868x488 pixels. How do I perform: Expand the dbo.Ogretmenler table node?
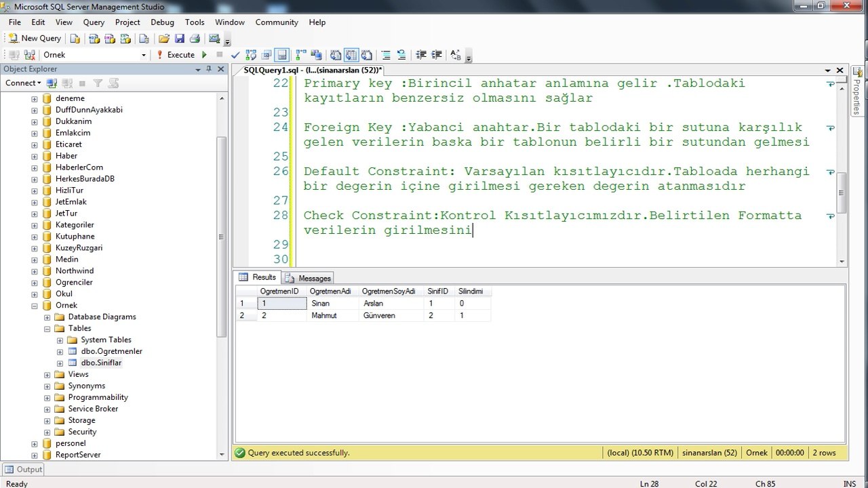(60, 352)
